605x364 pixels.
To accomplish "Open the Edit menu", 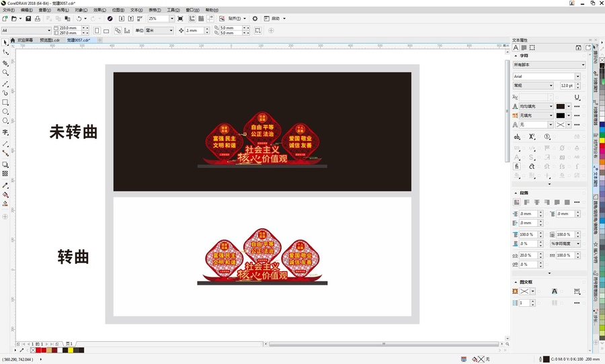I will point(27,10).
